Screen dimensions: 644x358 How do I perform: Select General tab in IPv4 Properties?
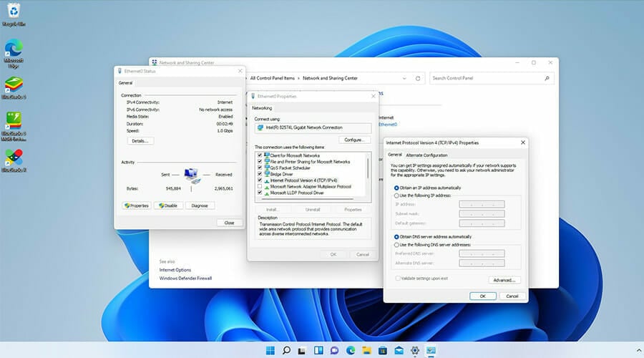pyautogui.click(x=395, y=155)
